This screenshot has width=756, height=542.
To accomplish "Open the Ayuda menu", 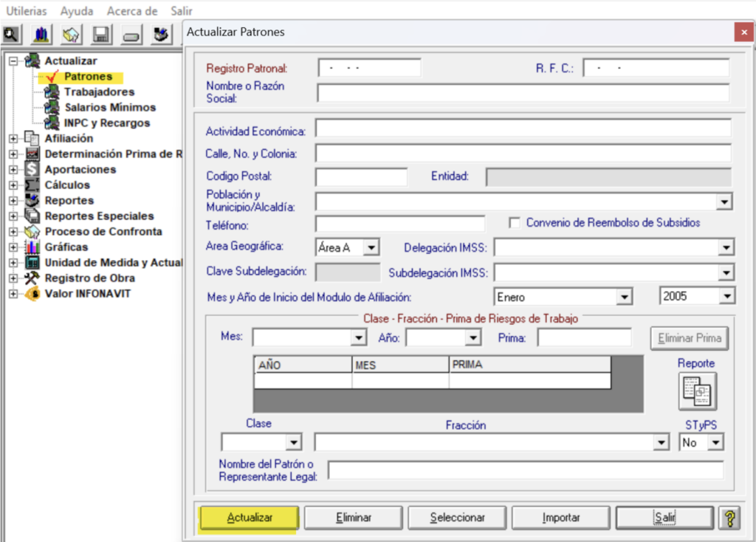I will click(77, 10).
